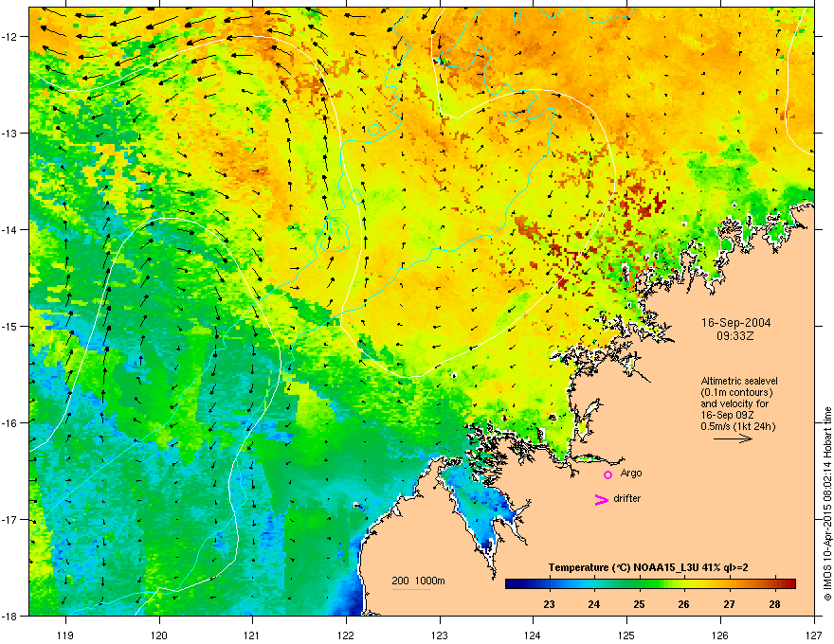Click the '23' value on temperature scale
Viewport: 834px width, 644px height.
549,604
